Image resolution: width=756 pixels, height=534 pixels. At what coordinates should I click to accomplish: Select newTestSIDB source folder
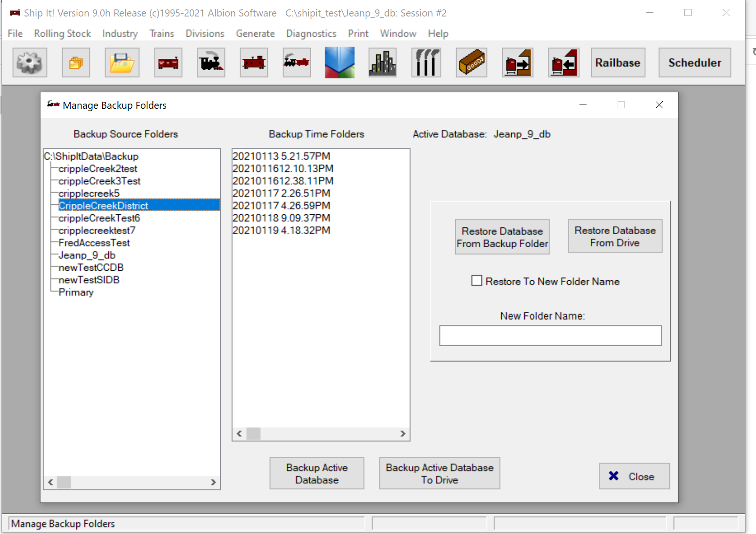point(89,280)
